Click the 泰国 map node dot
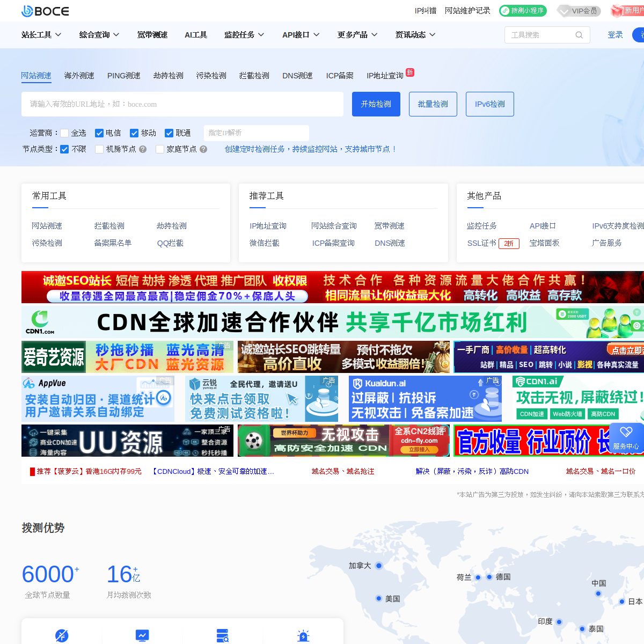This screenshot has height=644, width=644. tap(582, 628)
